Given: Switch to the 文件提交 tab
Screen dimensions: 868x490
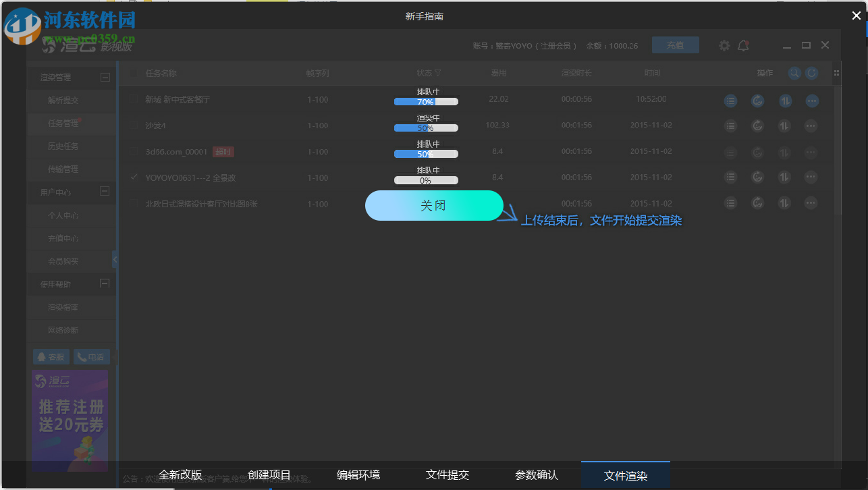Looking at the screenshot, I should pyautogui.click(x=447, y=475).
